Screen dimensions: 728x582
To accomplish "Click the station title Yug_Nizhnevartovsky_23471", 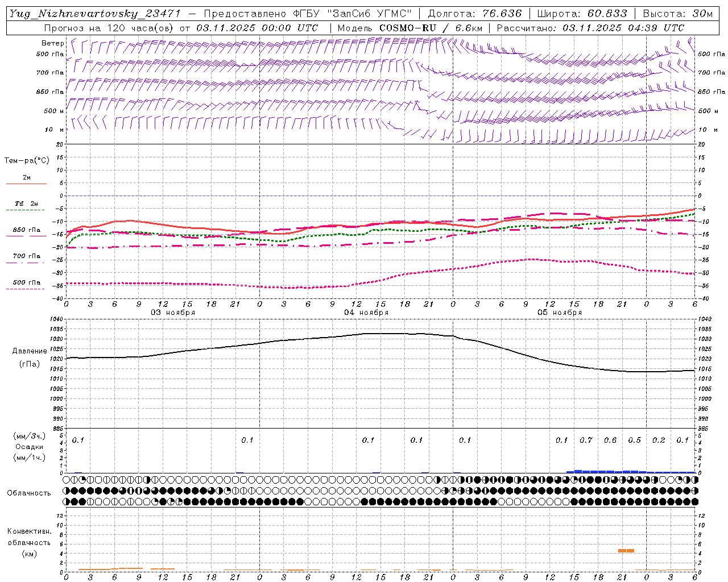I will 94,14.
